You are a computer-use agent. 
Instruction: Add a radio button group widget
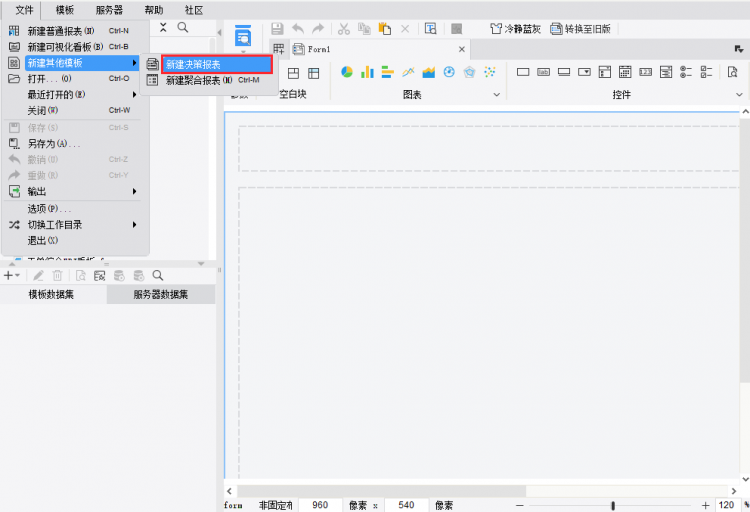686,72
